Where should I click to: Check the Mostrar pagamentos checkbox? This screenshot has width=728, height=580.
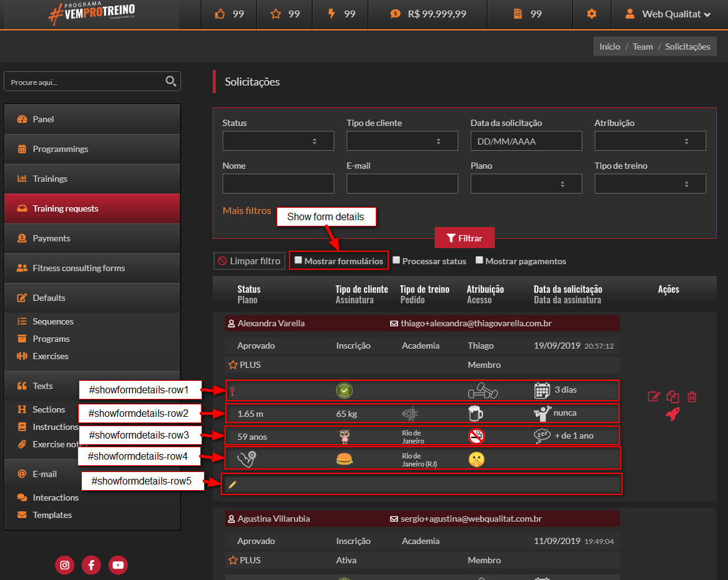pos(479,260)
